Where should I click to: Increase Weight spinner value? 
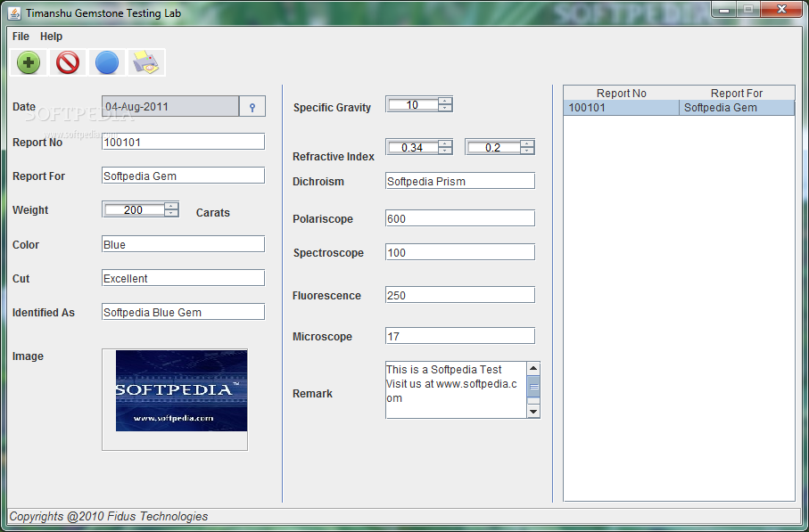[171, 206]
